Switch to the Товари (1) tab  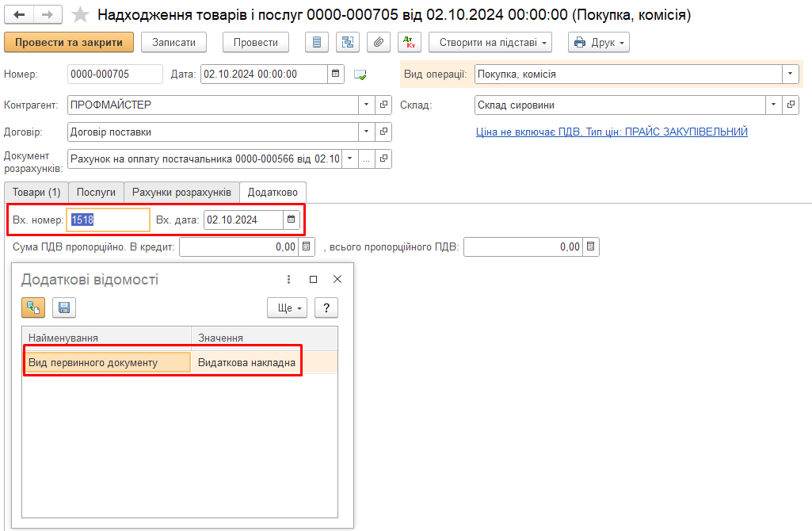pyautogui.click(x=36, y=192)
